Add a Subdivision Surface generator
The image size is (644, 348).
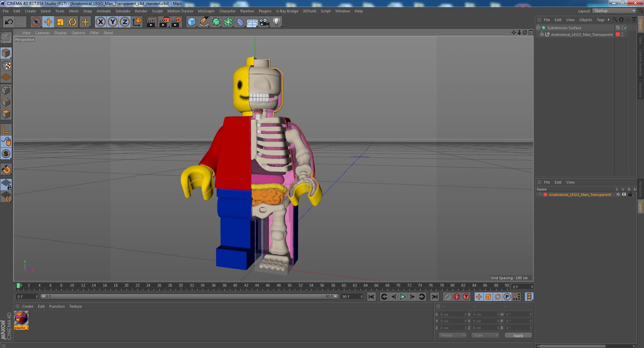click(x=216, y=22)
